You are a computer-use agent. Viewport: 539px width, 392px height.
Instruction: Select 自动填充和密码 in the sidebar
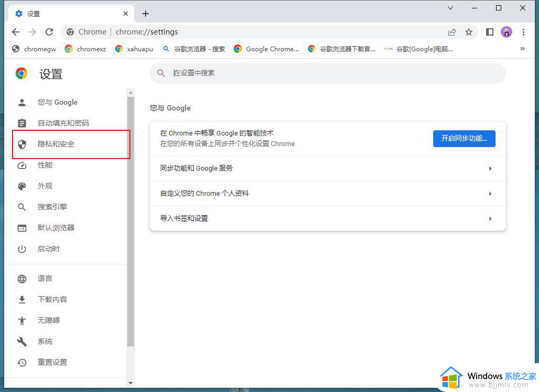(65, 123)
